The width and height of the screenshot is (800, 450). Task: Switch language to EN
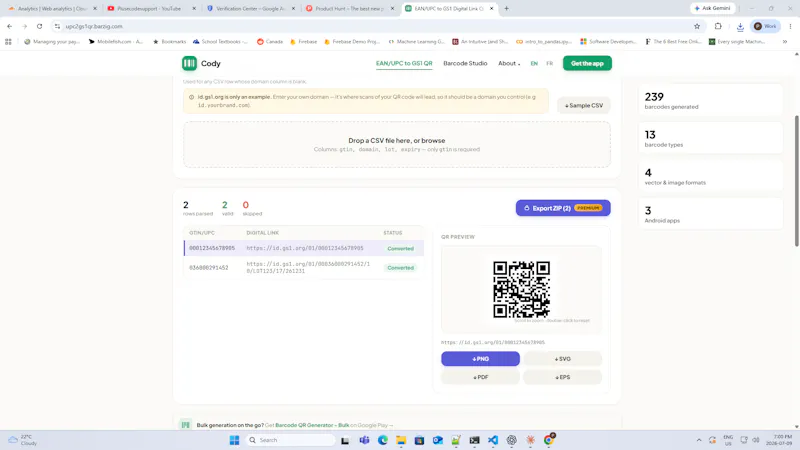[534, 63]
